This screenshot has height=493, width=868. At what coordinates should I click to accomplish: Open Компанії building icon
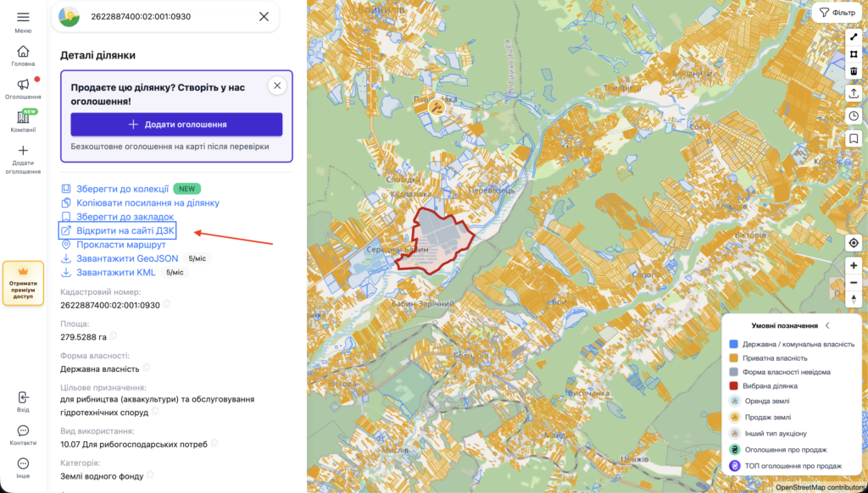(23, 117)
